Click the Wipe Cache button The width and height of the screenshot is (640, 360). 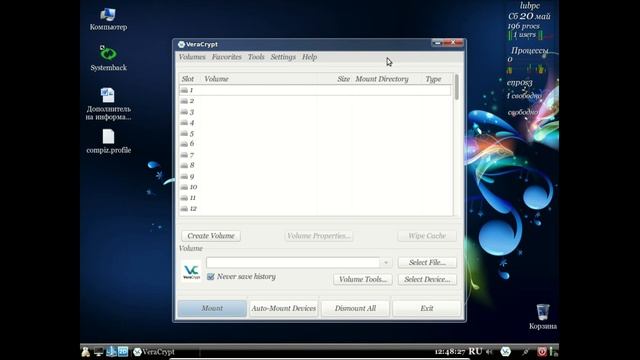[427, 236]
